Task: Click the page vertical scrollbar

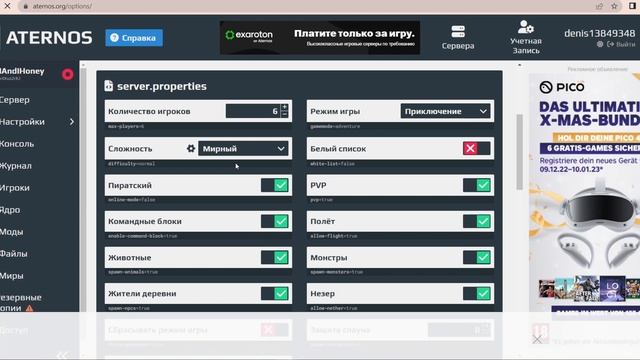Action: 520,152
